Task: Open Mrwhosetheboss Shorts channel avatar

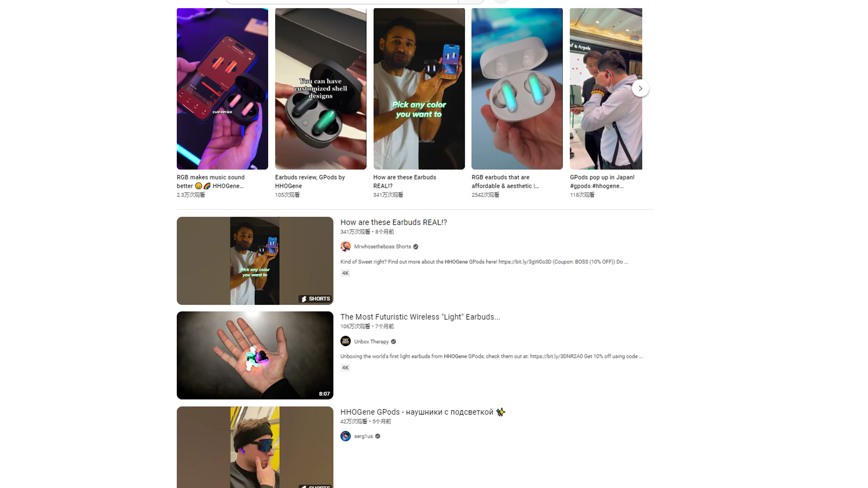Action: click(x=345, y=247)
